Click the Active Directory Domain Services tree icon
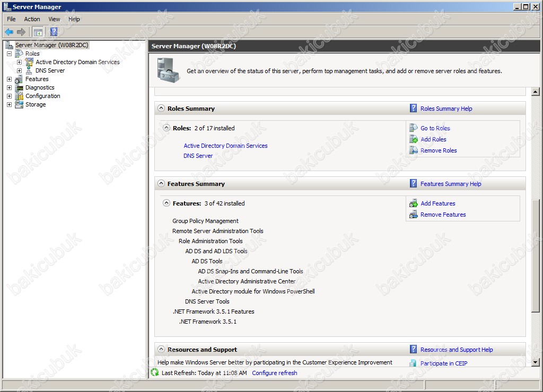The width and height of the screenshot is (543, 392). pos(30,62)
